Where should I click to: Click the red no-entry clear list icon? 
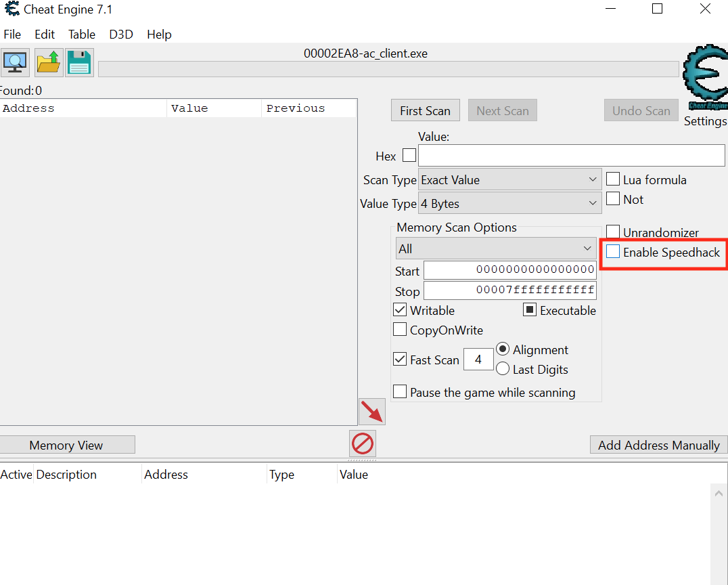363,443
